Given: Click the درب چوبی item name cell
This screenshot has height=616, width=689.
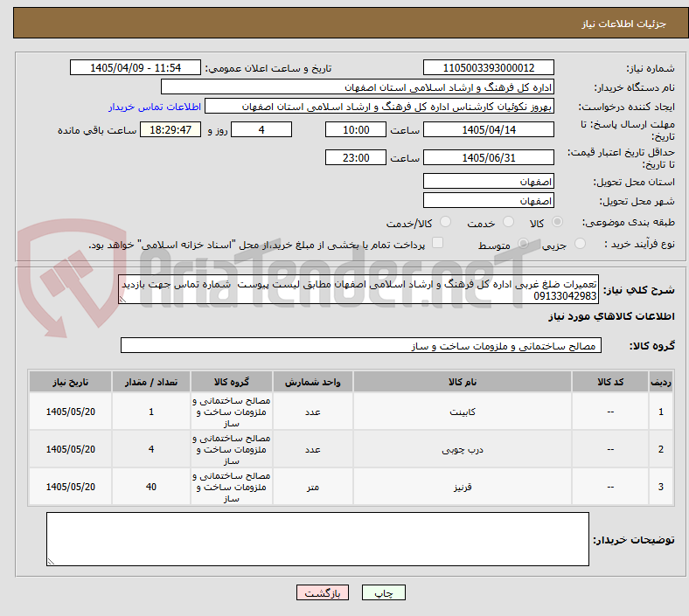Looking at the screenshot, I should (463, 449).
